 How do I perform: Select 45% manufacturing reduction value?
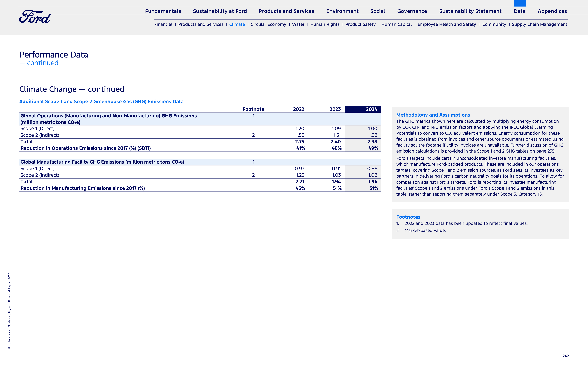(300, 188)
